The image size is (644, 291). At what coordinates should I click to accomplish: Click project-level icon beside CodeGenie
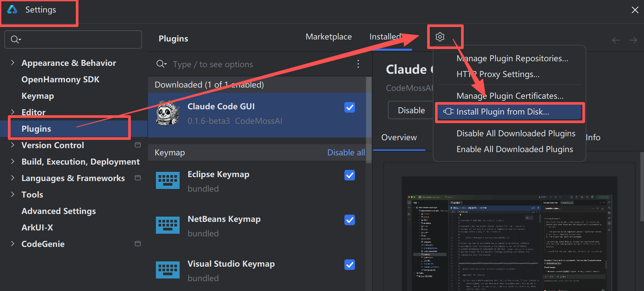(138, 244)
